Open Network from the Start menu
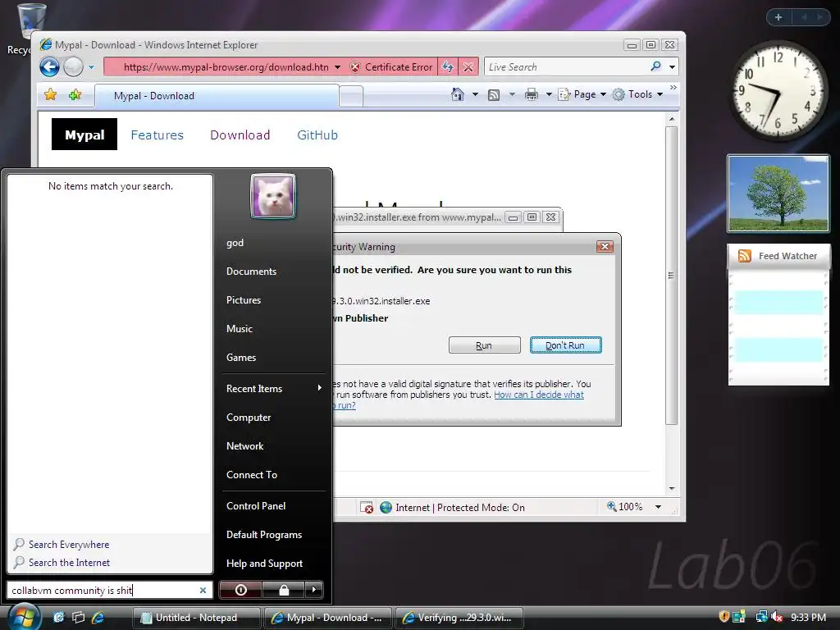The height and width of the screenshot is (630, 840). click(x=244, y=446)
